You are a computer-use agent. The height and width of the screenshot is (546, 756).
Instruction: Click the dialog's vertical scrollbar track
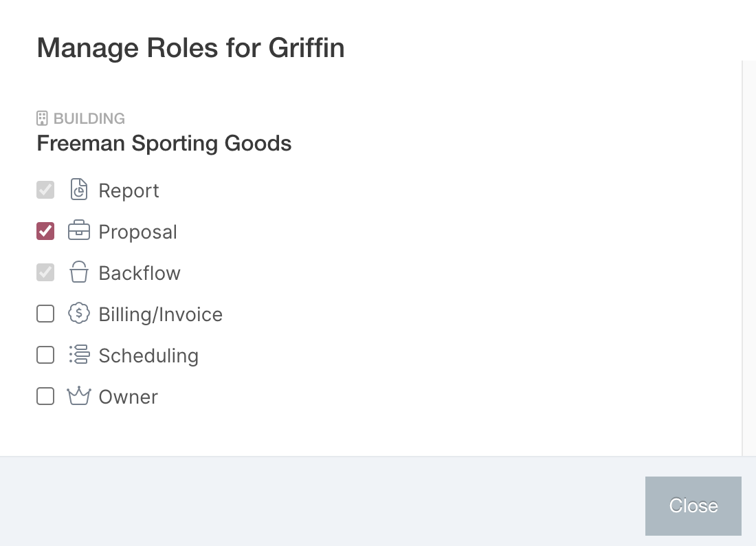(748, 258)
